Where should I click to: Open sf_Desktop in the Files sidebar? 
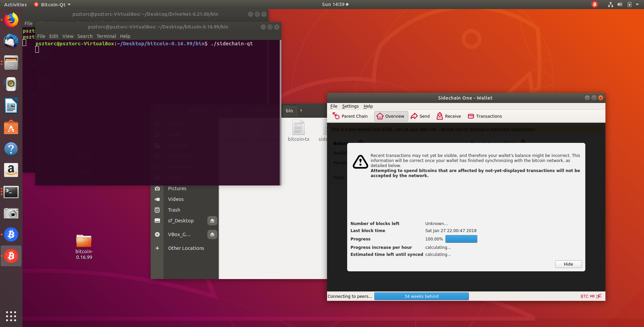181,221
